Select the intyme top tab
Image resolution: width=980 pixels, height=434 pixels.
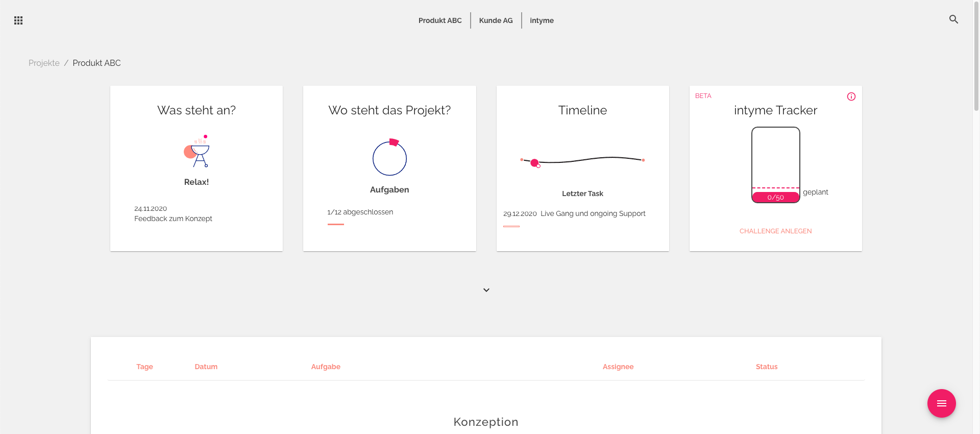coord(542,20)
